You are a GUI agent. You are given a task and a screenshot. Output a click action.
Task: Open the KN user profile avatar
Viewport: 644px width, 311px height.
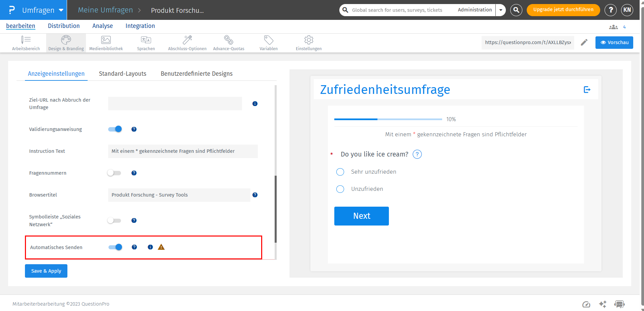click(x=627, y=10)
